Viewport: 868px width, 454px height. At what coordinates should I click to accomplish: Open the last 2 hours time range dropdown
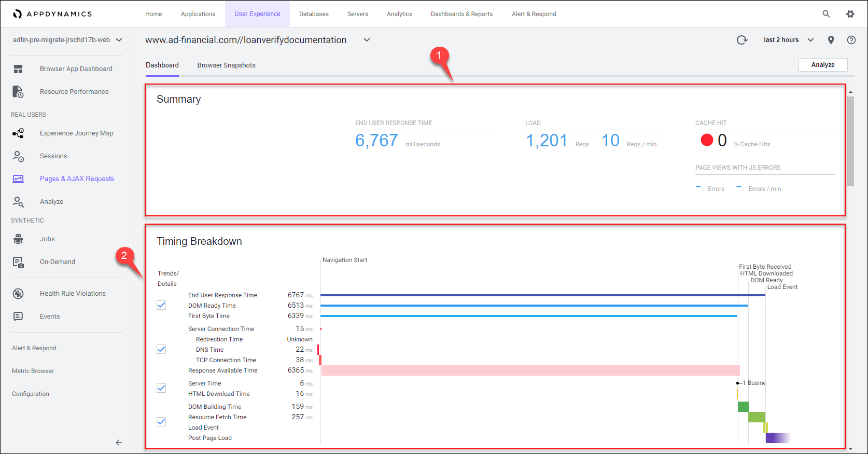coord(788,40)
